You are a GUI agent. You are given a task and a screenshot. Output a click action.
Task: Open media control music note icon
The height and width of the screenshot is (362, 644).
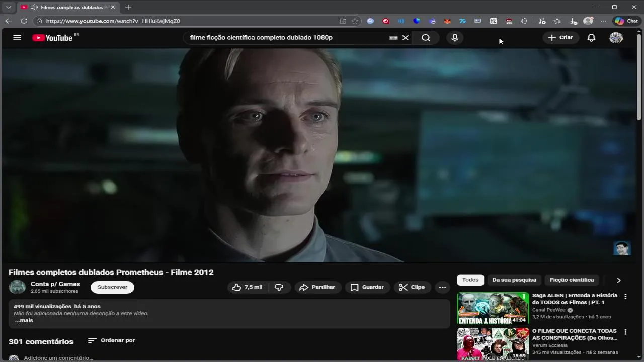click(x=542, y=21)
